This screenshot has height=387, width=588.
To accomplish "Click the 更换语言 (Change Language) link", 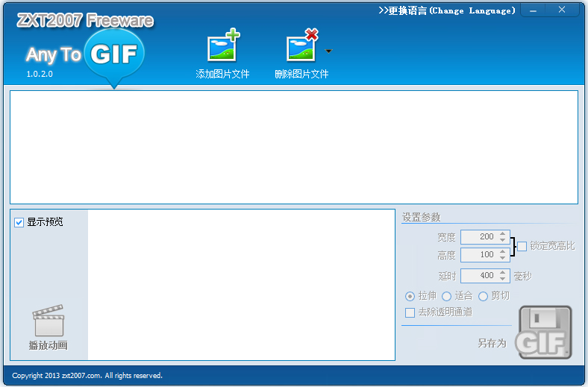I will tap(447, 10).
